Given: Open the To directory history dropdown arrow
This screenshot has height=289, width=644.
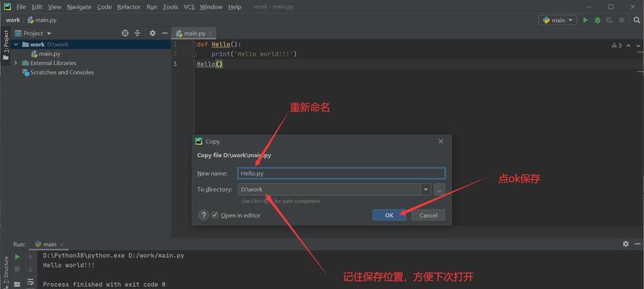Looking at the screenshot, I should click(x=426, y=189).
